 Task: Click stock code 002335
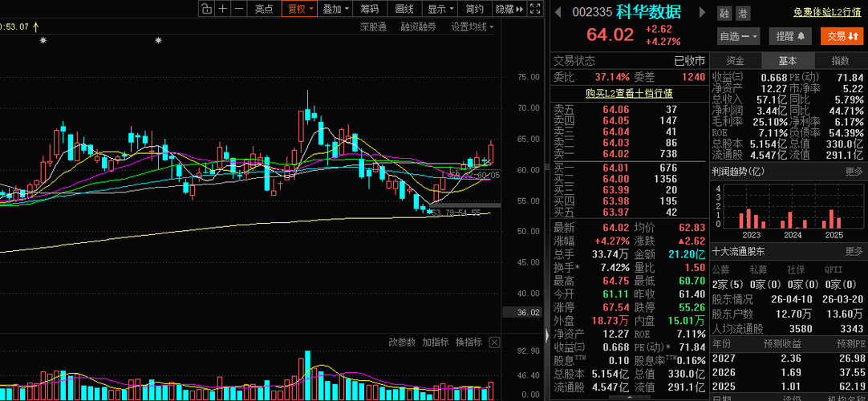click(591, 12)
